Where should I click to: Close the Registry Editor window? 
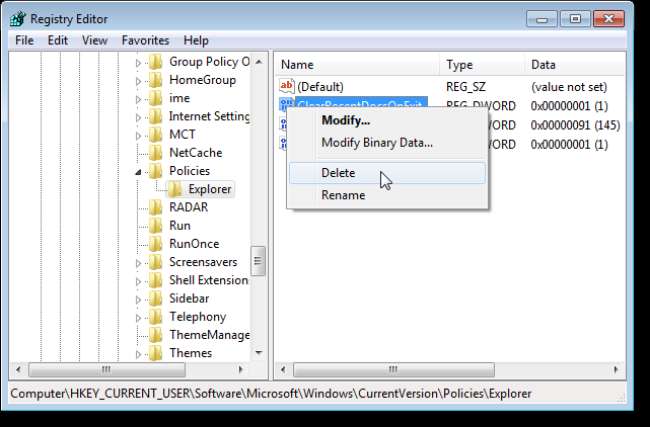(609, 19)
